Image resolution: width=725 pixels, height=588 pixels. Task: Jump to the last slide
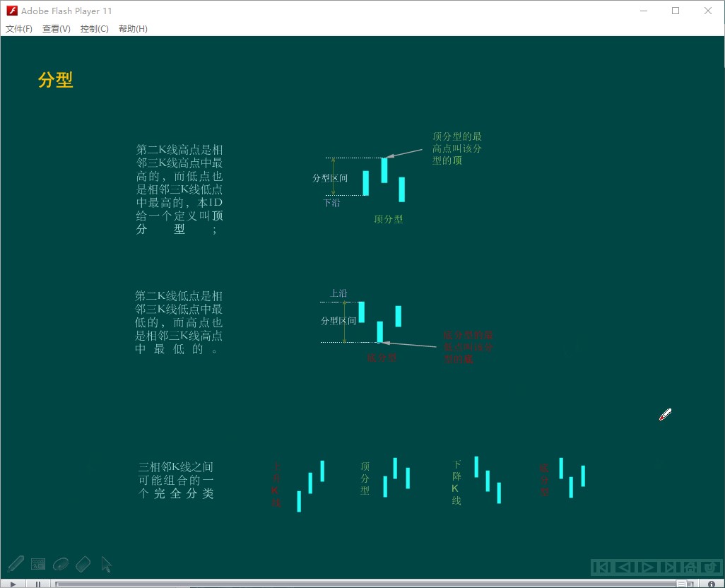(x=669, y=567)
